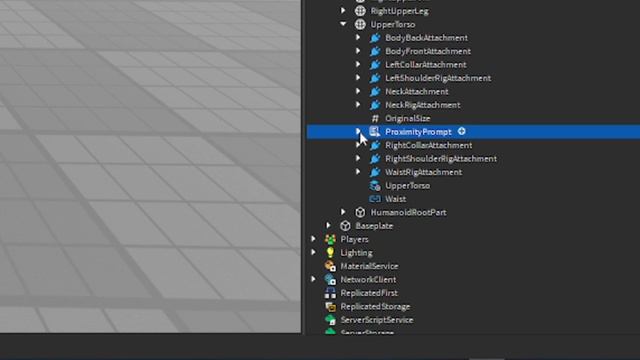Expand the Players service arrow
Screen dimensions: 640x360
tap(313, 239)
